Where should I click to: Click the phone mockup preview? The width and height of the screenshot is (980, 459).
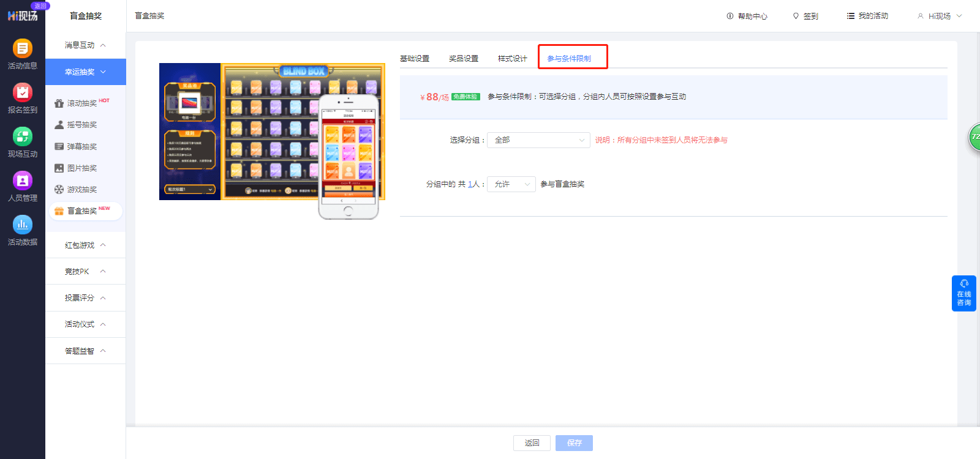(x=349, y=157)
